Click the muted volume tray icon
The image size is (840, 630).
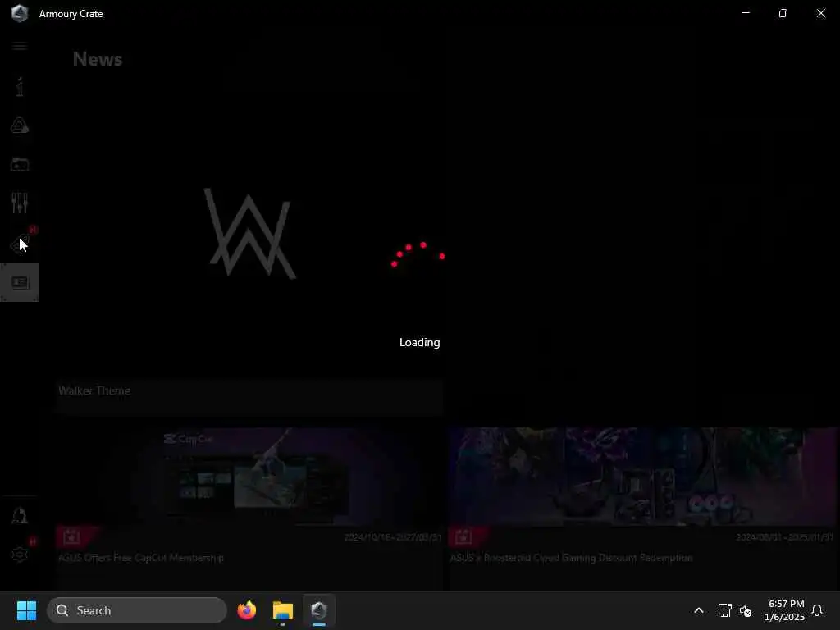tap(745, 610)
